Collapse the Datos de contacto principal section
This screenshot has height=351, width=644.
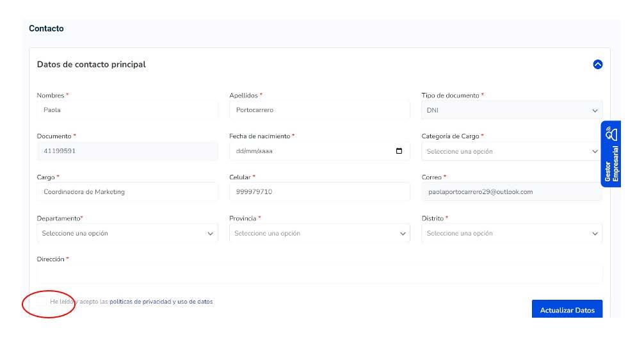598,64
